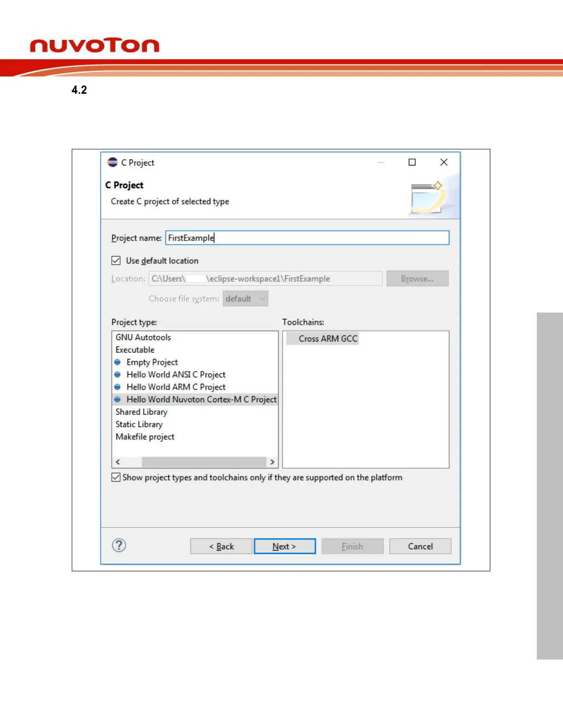This screenshot has width=563, height=728.
Task: Click the < Back button
Action: 221,546
